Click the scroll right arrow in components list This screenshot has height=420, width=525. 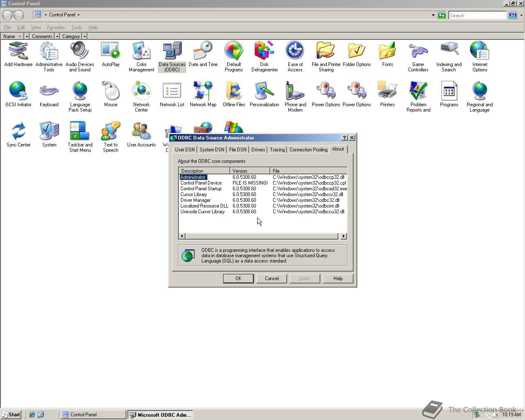coord(344,236)
